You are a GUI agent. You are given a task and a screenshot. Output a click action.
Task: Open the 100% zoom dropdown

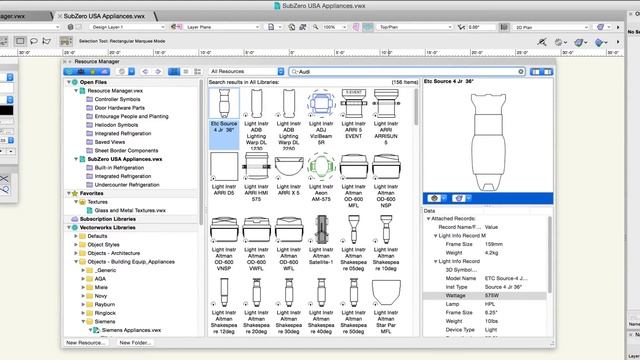335,27
